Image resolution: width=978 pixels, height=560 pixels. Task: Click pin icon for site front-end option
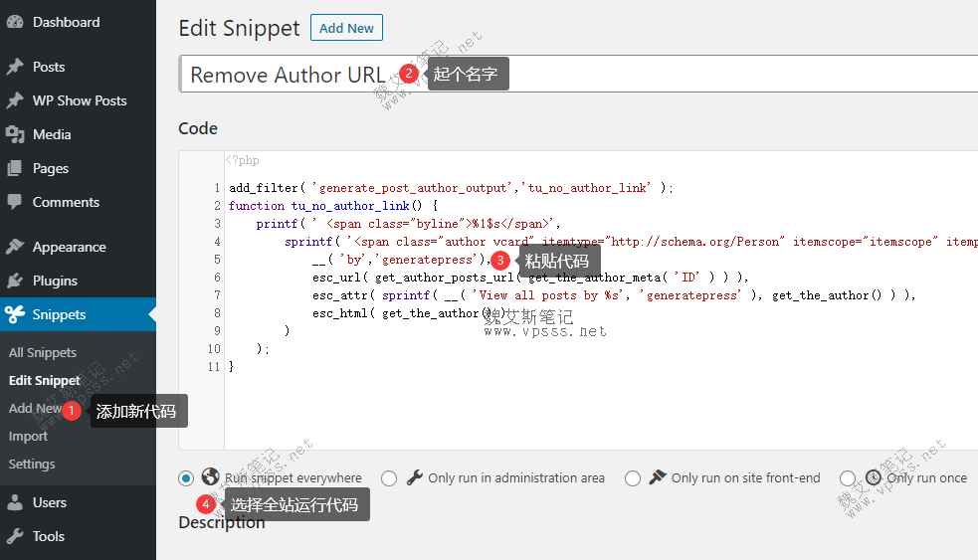(658, 477)
